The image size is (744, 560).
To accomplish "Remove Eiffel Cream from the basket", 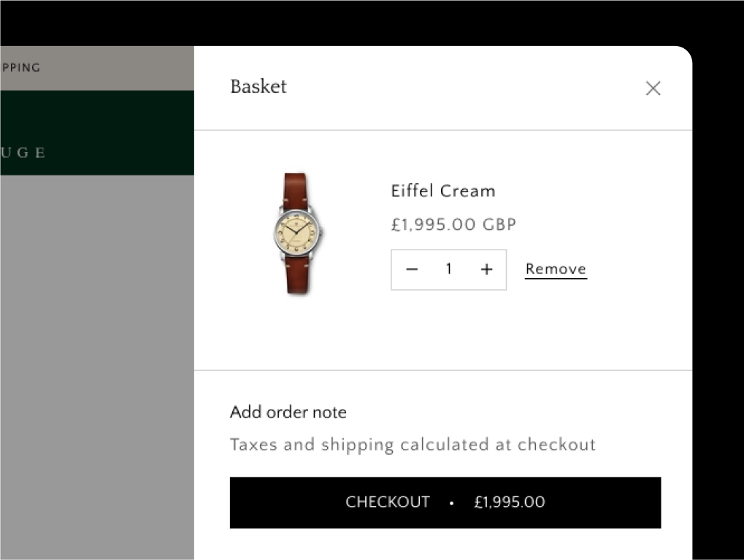I will [556, 269].
